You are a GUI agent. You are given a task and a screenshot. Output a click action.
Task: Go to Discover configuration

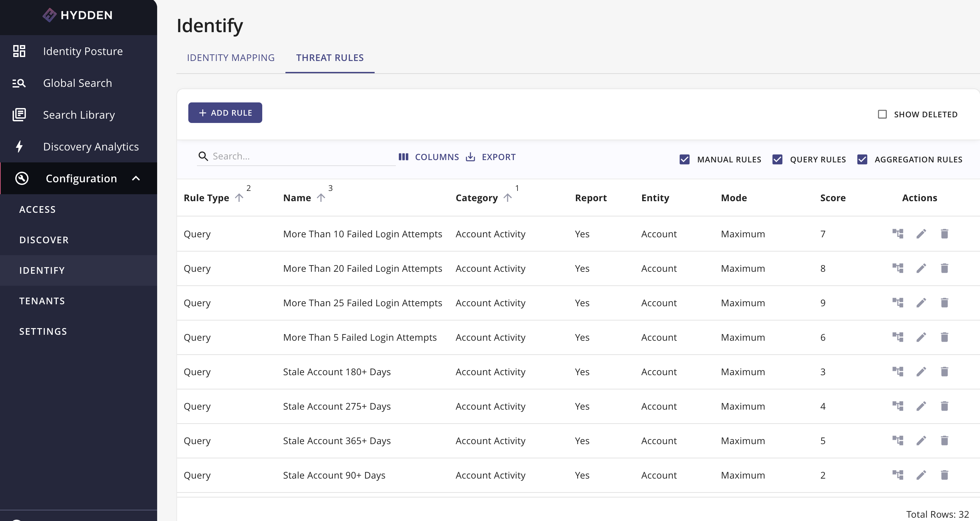coord(78,240)
